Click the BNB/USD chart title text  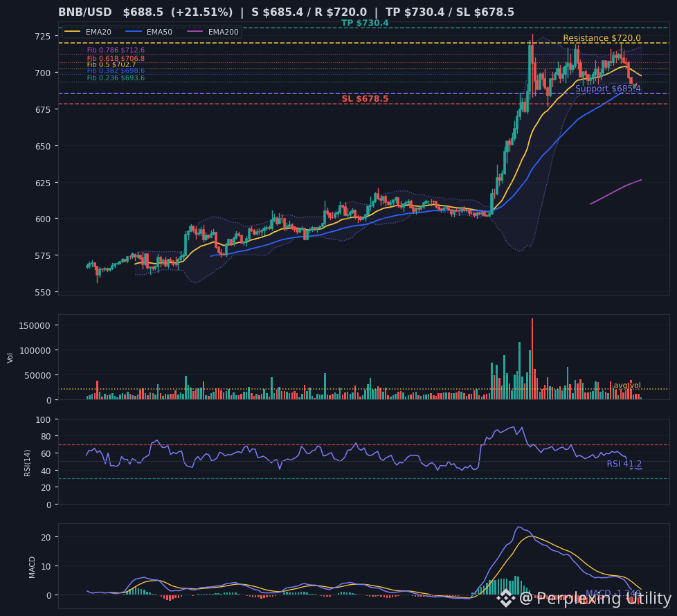coord(287,12)
